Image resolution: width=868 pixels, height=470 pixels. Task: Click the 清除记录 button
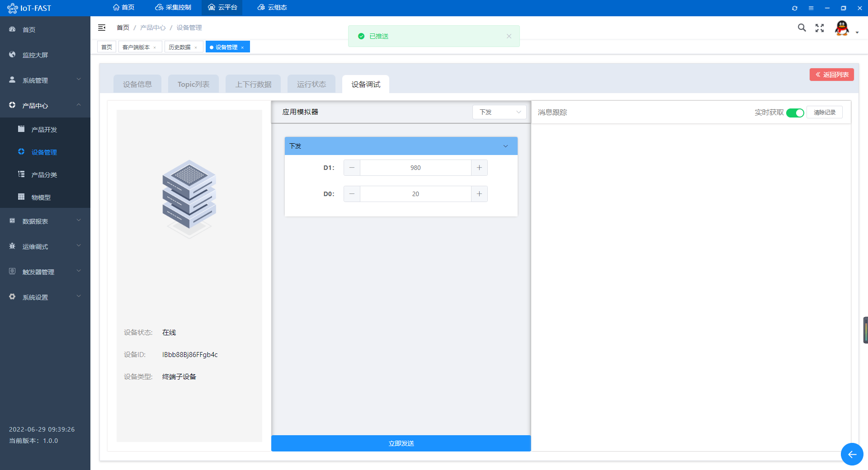coord(825,112)
